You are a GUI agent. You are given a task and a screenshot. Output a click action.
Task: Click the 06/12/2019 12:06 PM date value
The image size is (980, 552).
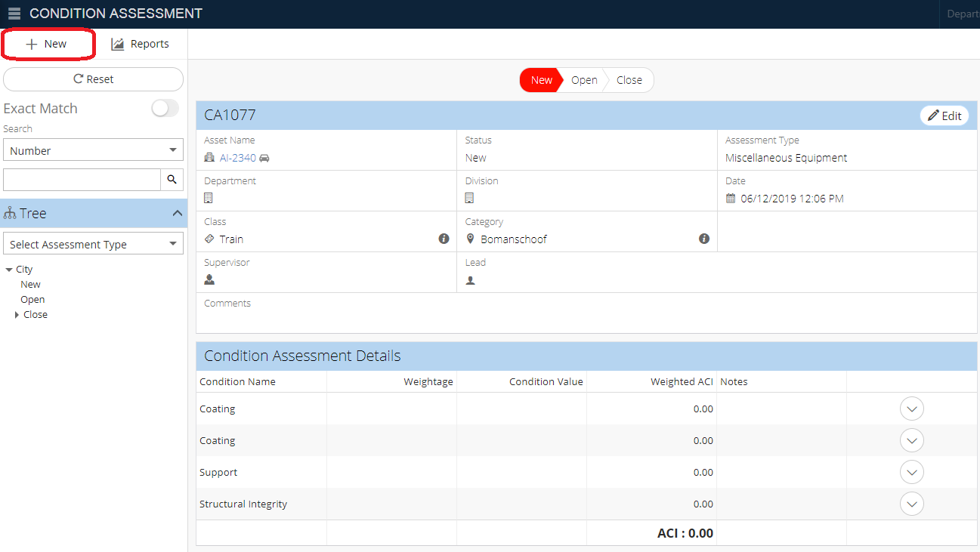click(792, 199)
